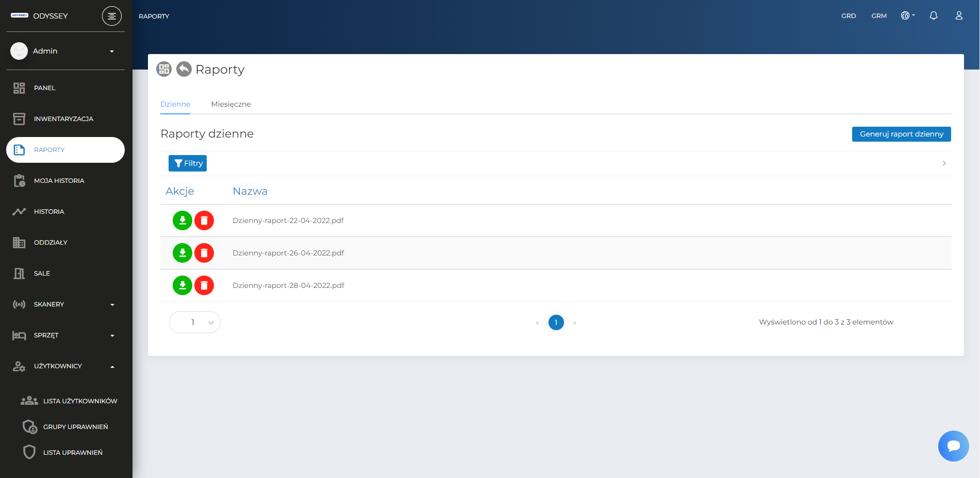Click file name Dzienny-raport-22-04-2022.pdf
980x478 pixels.
point(288,220)
